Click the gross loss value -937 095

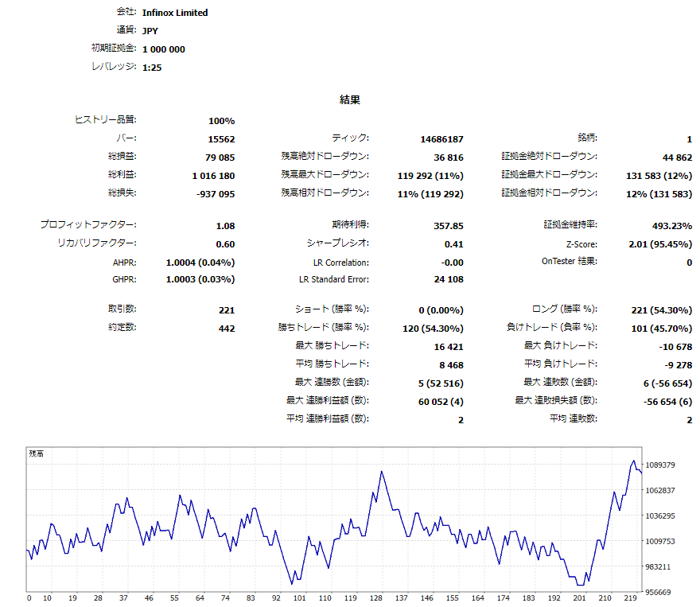pos(216,193)
